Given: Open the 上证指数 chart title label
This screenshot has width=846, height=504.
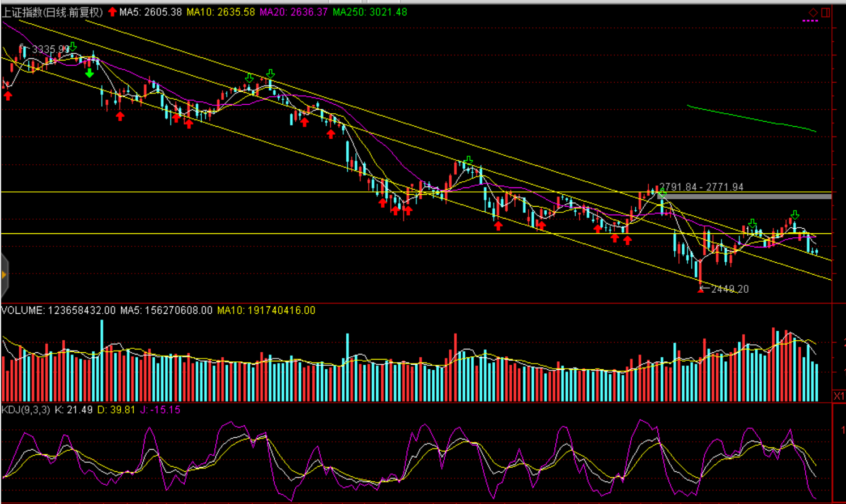Looking at the screenshot, I should click(52, 12).
